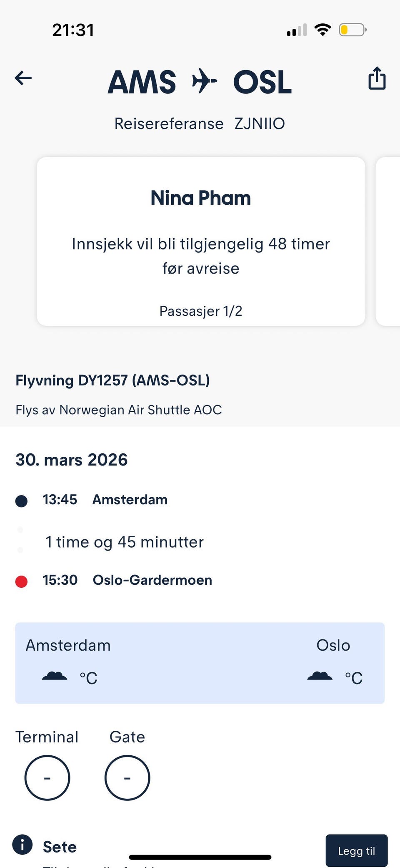Tap the Flyvning DY1257 heading
Screen dimensions: 400x868
point(112,380)
